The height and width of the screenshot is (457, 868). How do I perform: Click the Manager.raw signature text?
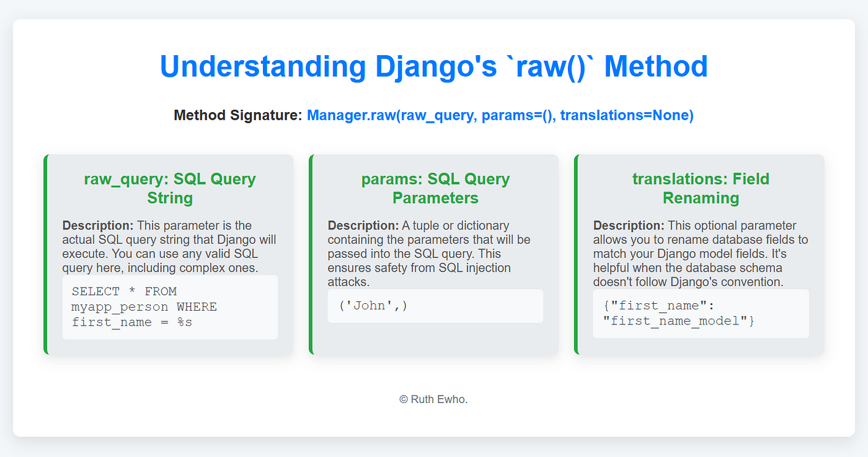coord(500,115)
